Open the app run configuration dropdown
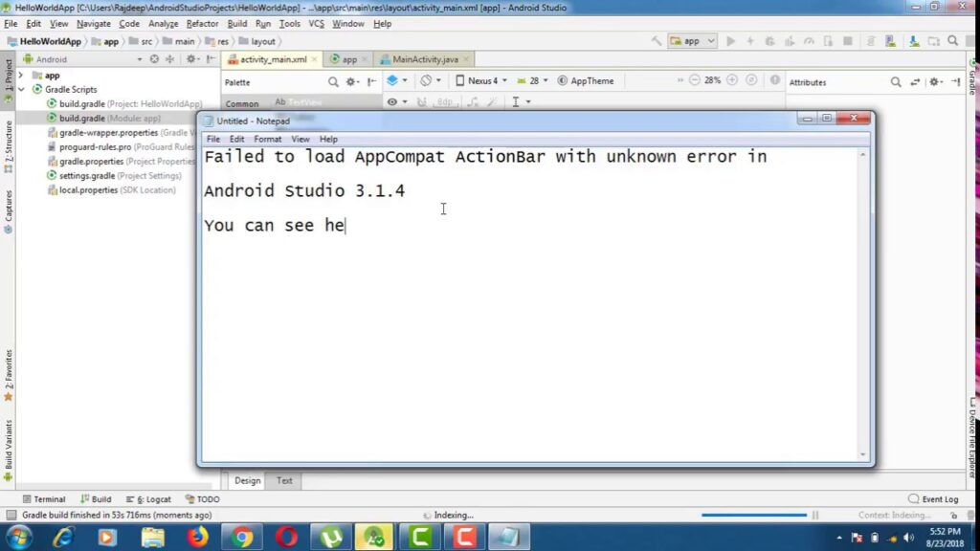 click(692, 41)
